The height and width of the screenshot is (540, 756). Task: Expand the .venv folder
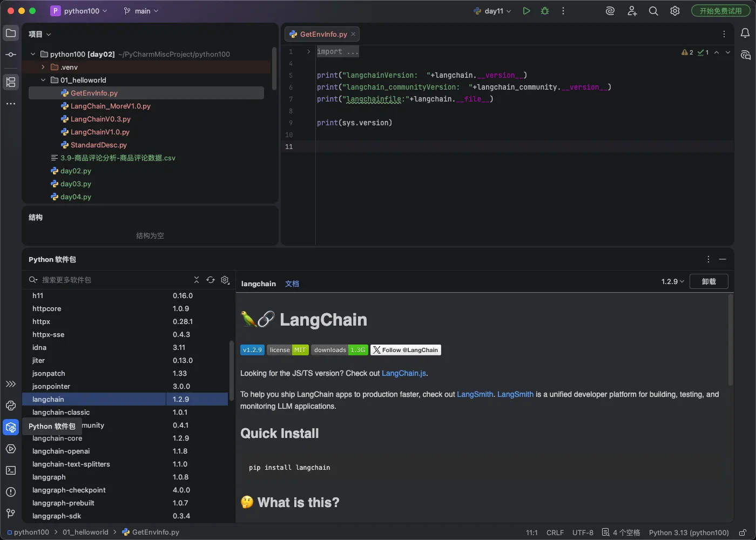[43, 67]
